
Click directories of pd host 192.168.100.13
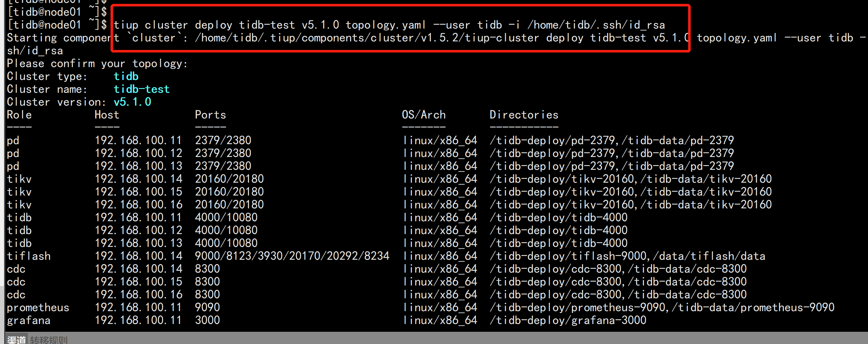[612, 166]
